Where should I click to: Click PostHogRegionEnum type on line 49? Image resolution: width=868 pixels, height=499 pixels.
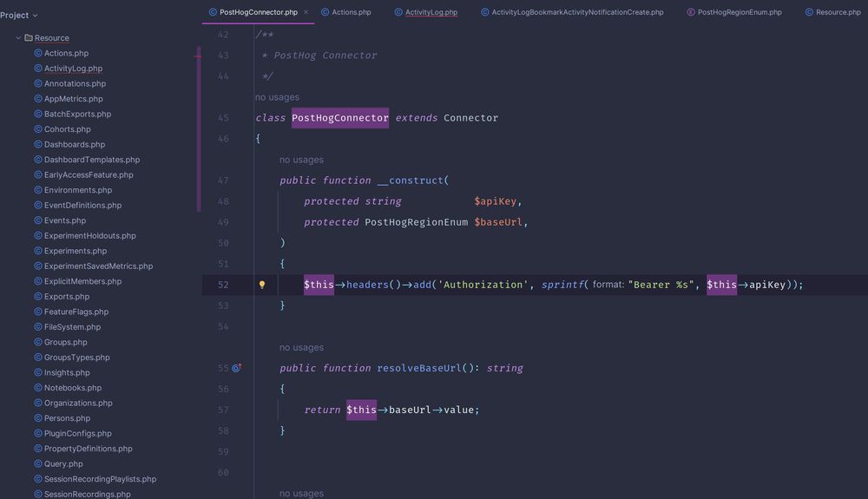(x=416, y=222)
